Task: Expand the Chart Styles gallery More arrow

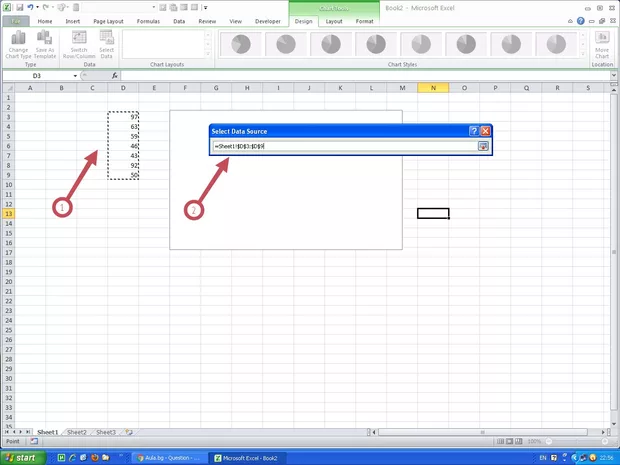Action: click(583, 54)
